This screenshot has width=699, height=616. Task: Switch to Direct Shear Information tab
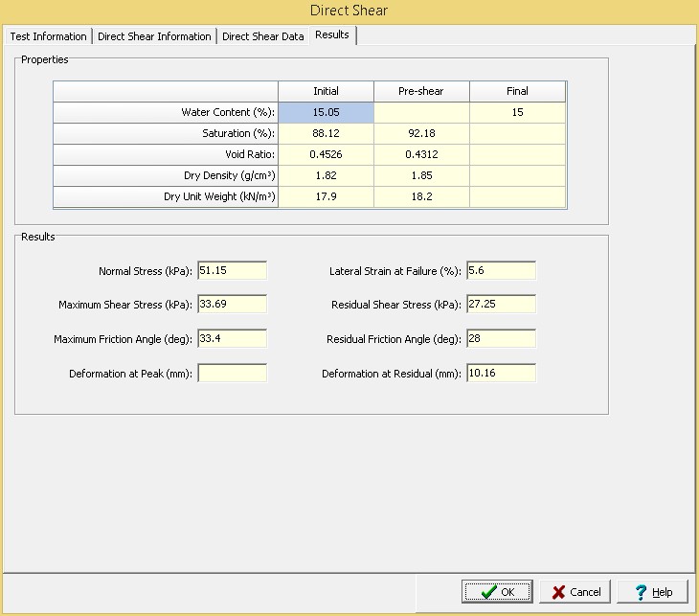coord(154,36)
